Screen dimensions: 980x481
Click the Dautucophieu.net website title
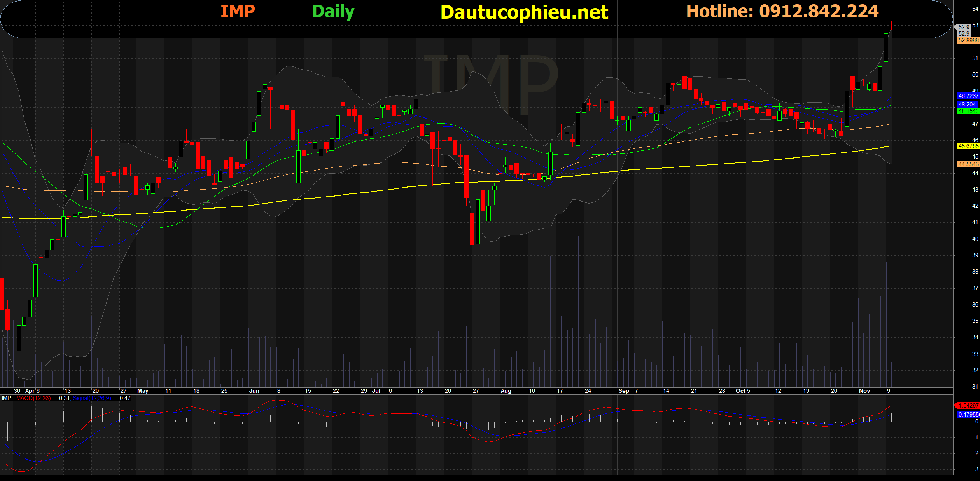(x=524, y=12)
